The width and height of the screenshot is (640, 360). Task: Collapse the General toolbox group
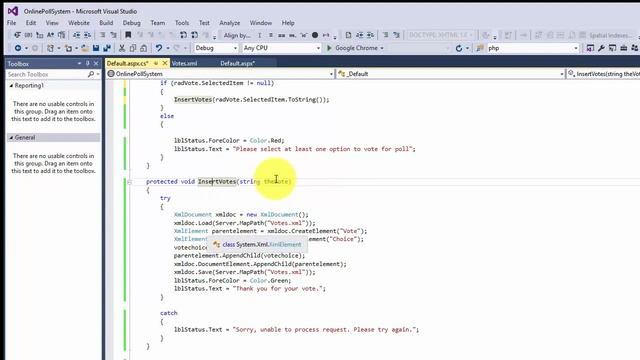[11, 138]
